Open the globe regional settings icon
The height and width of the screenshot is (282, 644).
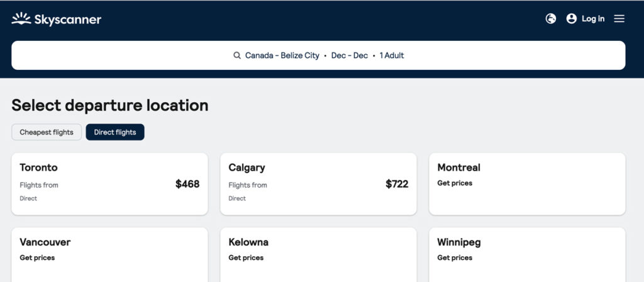[x=551, y=18]
